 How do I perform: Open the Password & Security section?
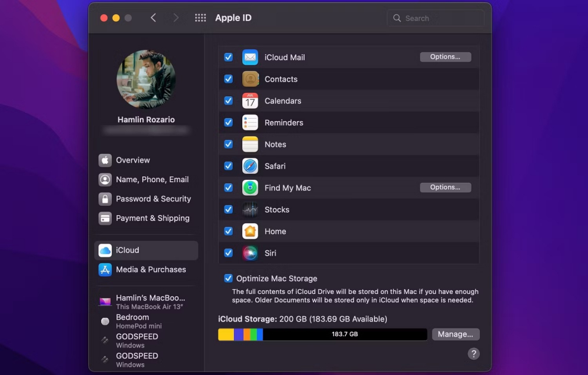pyautogui.click(x=153, y=199)
